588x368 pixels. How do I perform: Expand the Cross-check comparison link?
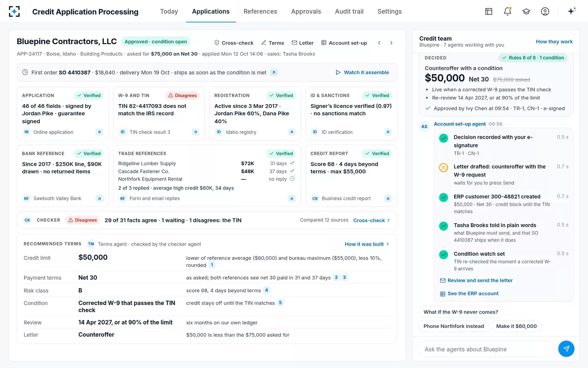(x=372, y=220)
